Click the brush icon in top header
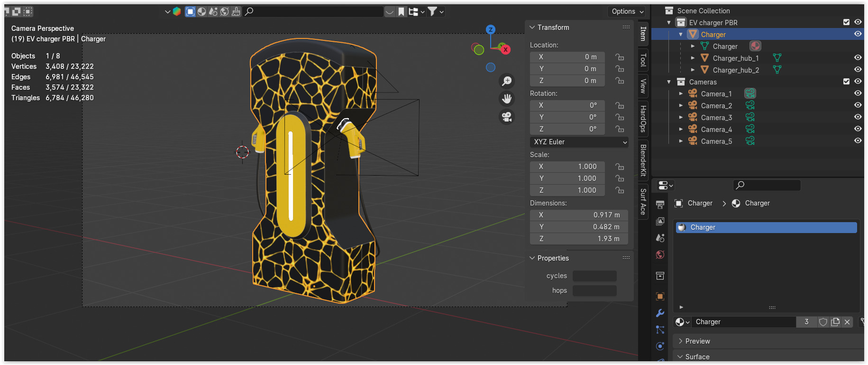Screen dimensions: 868x365 (x=236, y=11)
